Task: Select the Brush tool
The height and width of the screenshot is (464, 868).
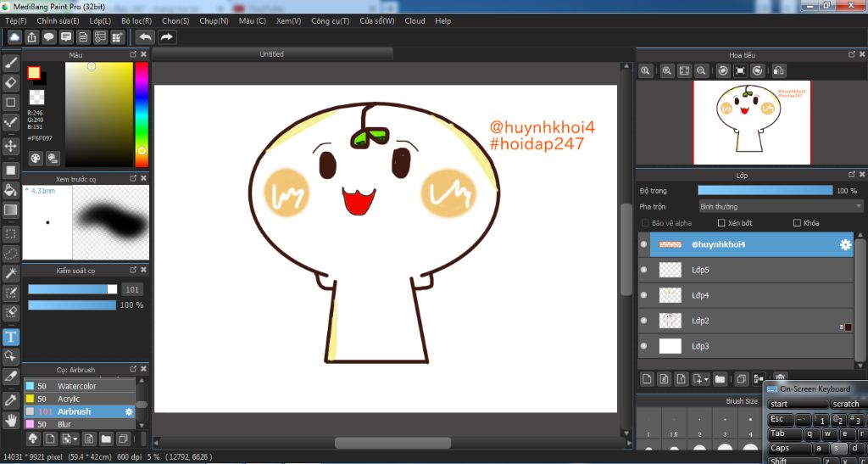Action: [10, 63]
